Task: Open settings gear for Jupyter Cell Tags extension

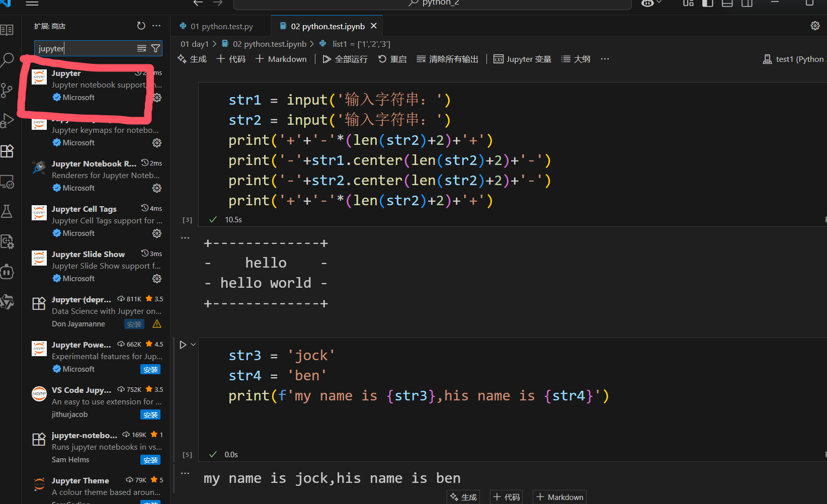Action: [x=156, y=233]
